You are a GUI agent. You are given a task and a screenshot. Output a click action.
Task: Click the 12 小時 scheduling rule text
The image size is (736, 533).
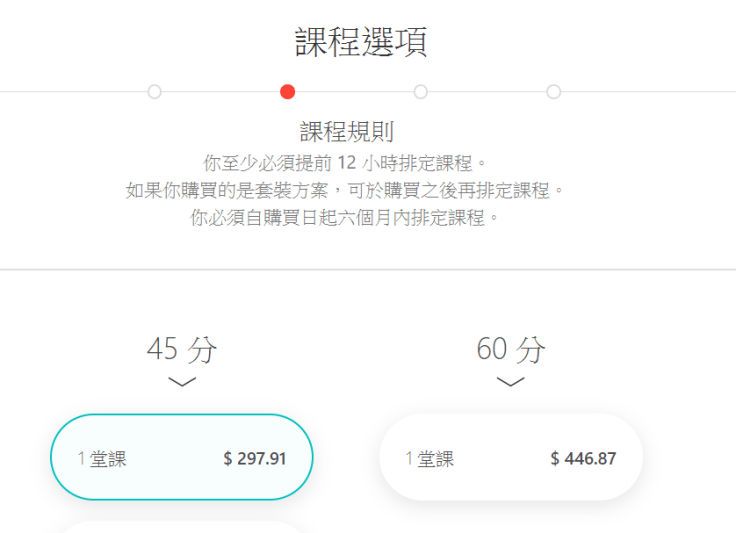tap(345, 162)
